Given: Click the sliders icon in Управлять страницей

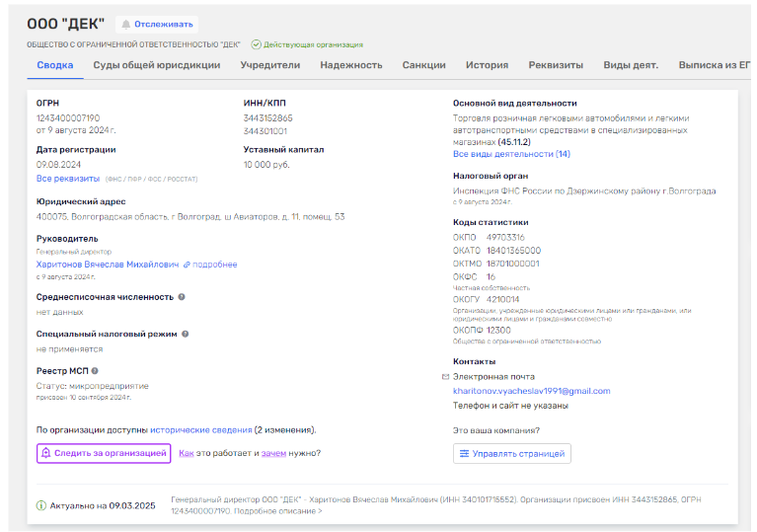Looking at the screenshot, I should (464, 453).
